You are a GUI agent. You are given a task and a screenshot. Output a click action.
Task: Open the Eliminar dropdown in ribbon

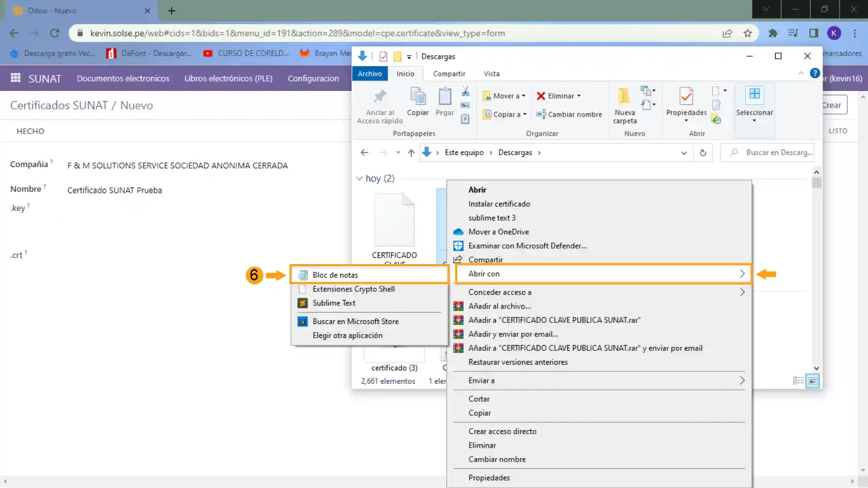[559, 96]
